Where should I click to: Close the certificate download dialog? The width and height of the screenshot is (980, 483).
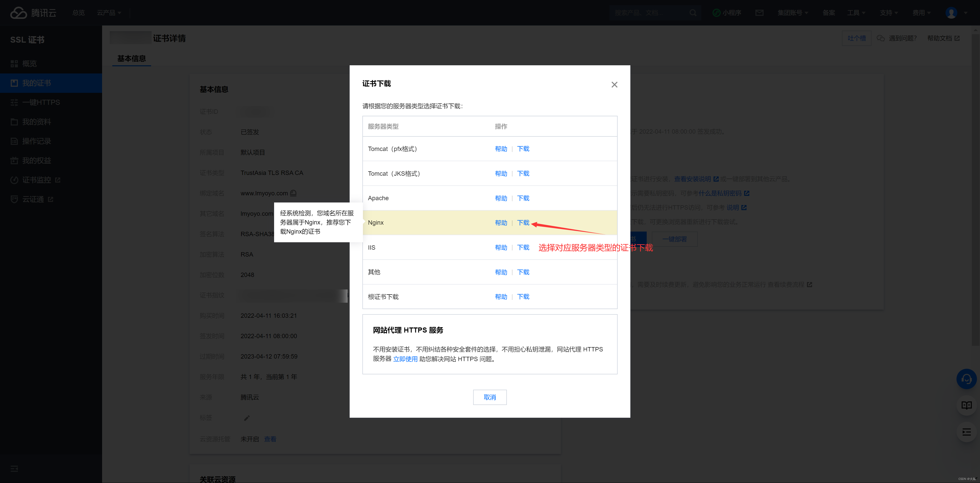point(614,84)
